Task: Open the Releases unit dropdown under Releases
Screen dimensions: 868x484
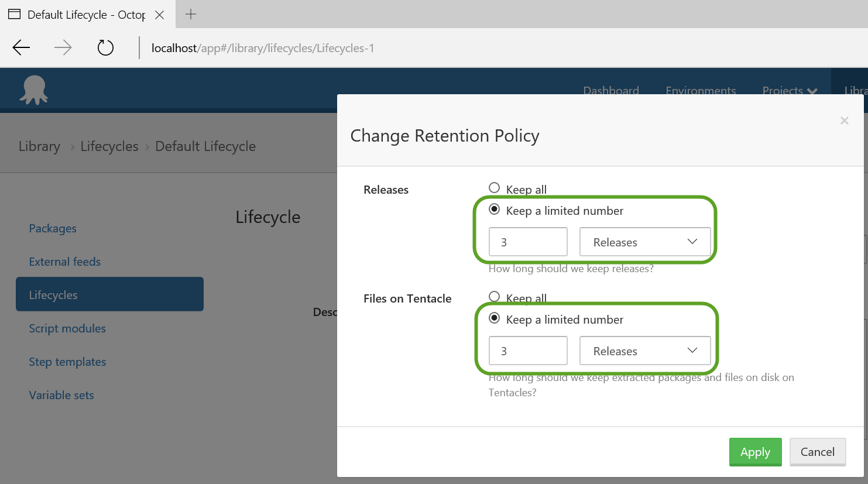Action: (x=645, y=242)
